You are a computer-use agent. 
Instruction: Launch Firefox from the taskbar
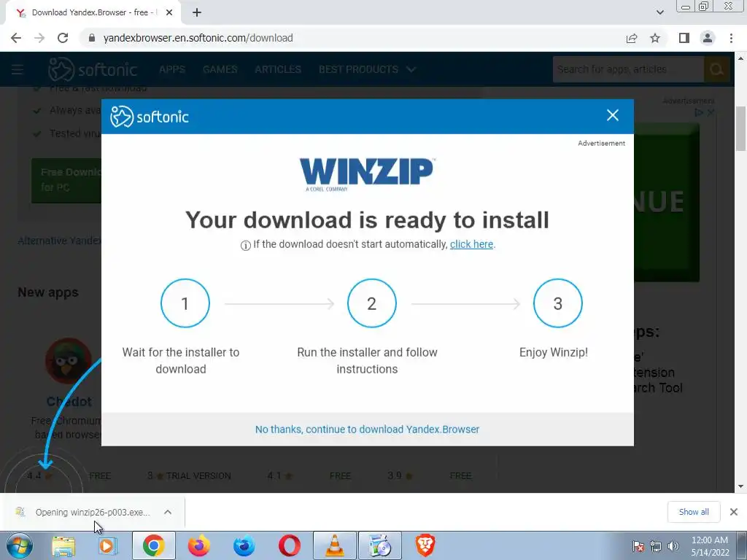tap(198, 545)
